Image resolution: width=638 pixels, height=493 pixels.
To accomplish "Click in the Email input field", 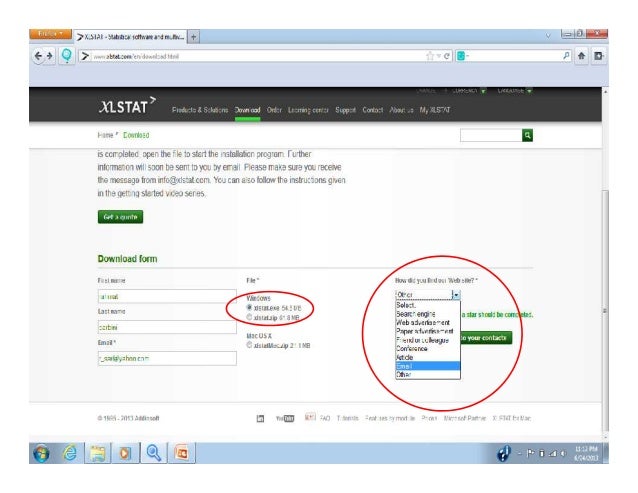I will pyautogui.click(x=167, y=358).
